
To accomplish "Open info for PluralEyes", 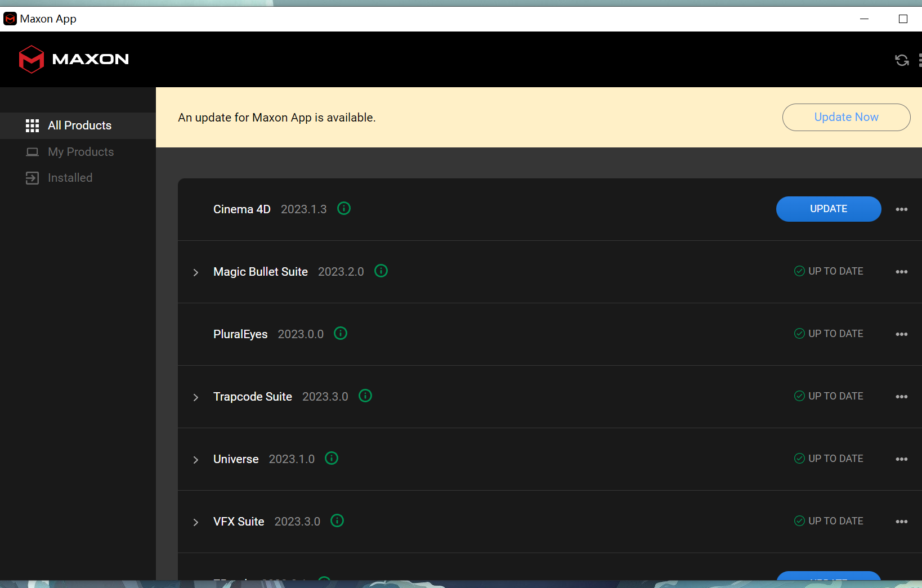I will 341,334.
